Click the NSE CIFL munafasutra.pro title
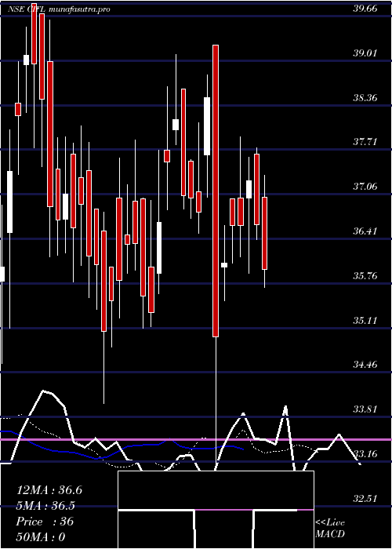Screen dimensions: 392x549 (59, 9)
